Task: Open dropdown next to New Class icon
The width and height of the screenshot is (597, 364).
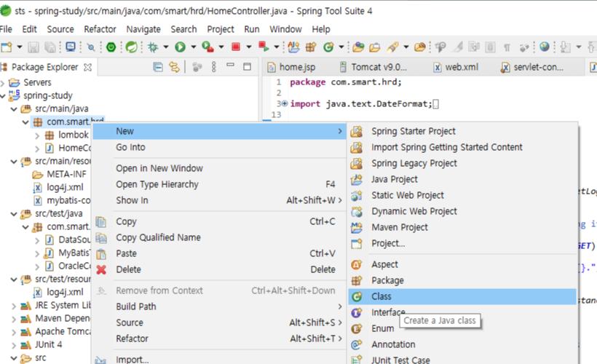Action: coord(341,47)
